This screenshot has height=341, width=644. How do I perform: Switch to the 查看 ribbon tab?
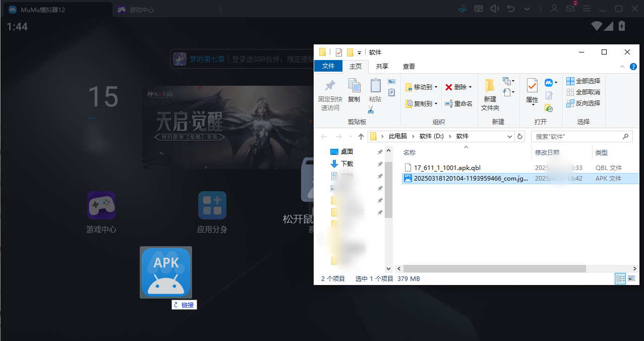(408, 66)
